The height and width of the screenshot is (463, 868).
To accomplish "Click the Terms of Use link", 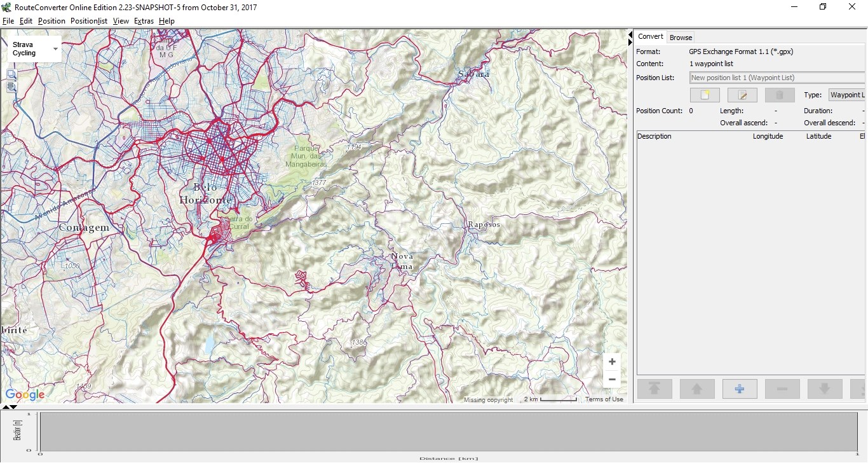I will tap(604, 399).
